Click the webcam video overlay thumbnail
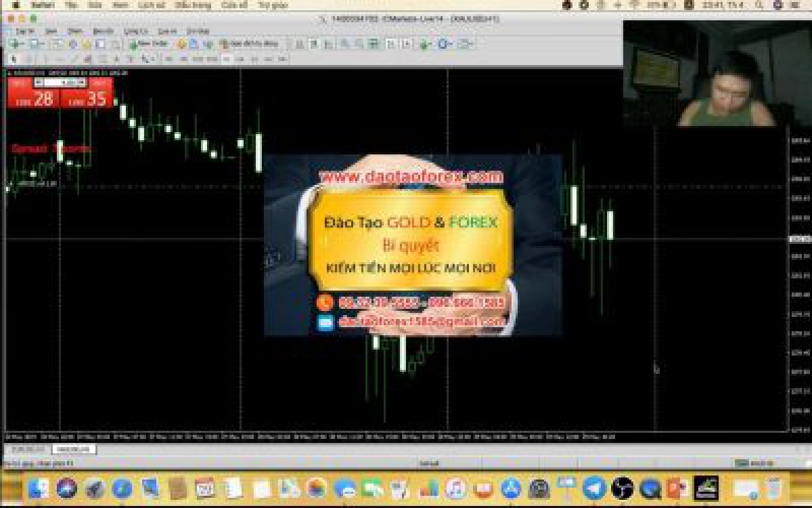This screenshot has height=508, width=812. (x=717, y=73)
